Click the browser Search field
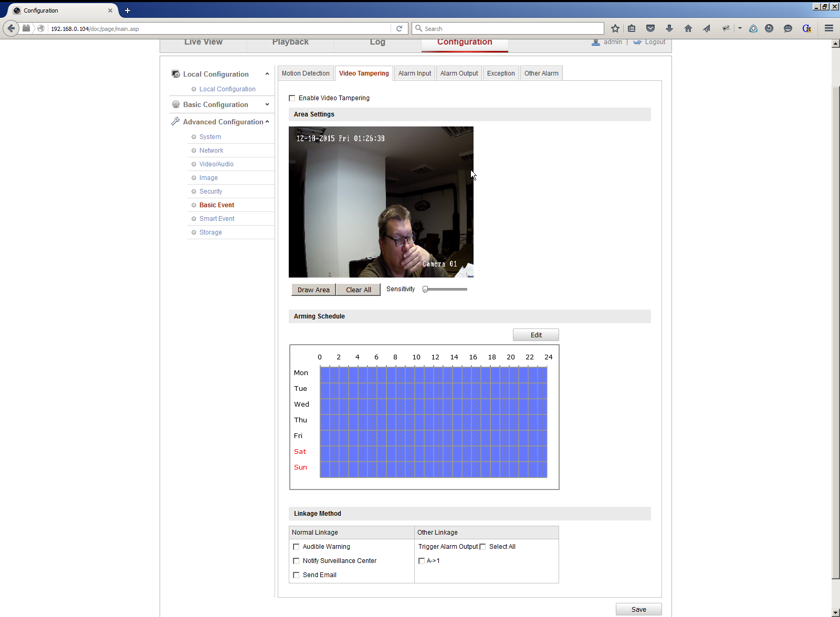The height and width of the screenshot is (617, 840). pos(508,28)
